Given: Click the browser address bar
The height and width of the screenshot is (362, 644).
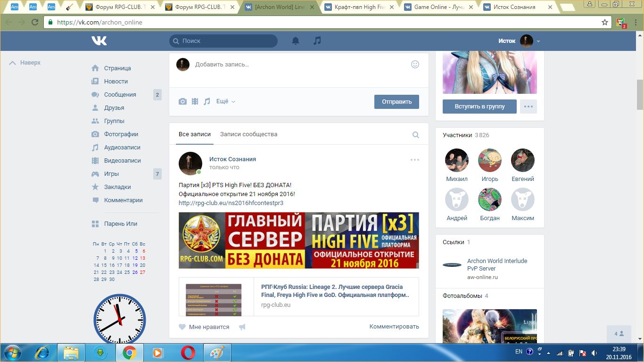Looking at the screenshot, I should (328, 22).
